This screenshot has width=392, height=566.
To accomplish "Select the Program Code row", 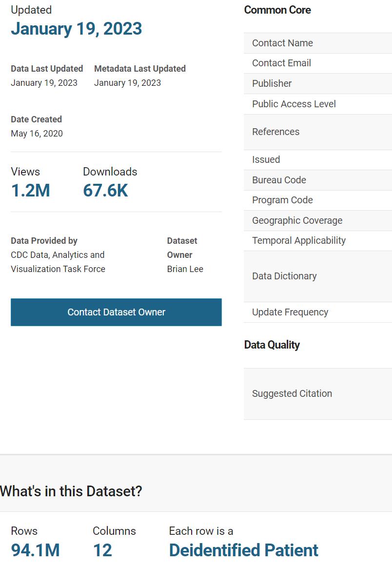I will (x=282, y=200).
